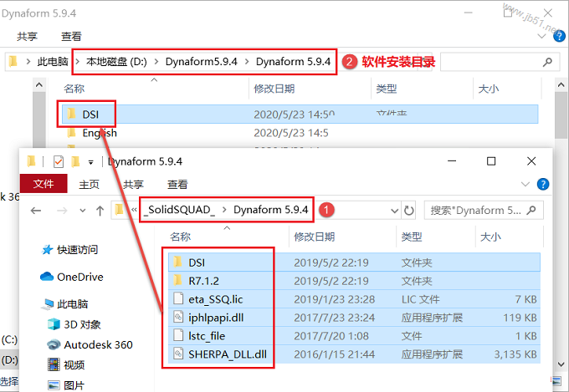Click scroll up arrow in back window file list
The width and height of the screenshot is (569, 392).
pyautogui.click(x=561, y=85)
